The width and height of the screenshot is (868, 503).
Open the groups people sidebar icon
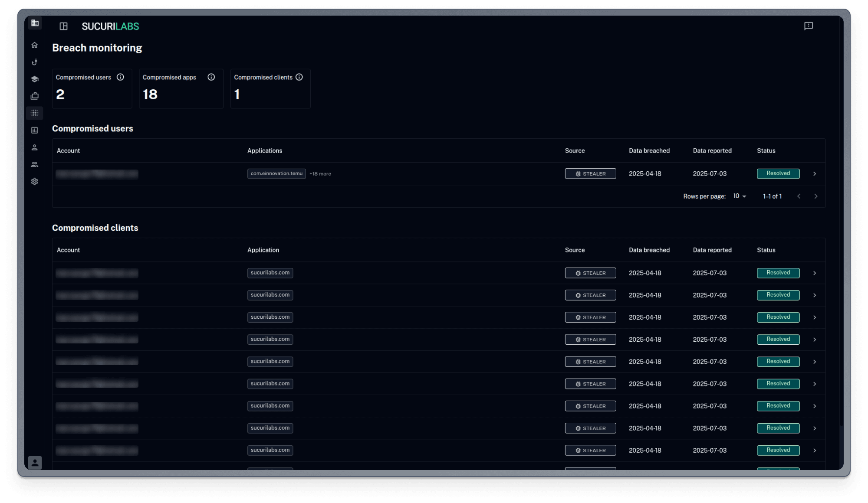(35, 164)
